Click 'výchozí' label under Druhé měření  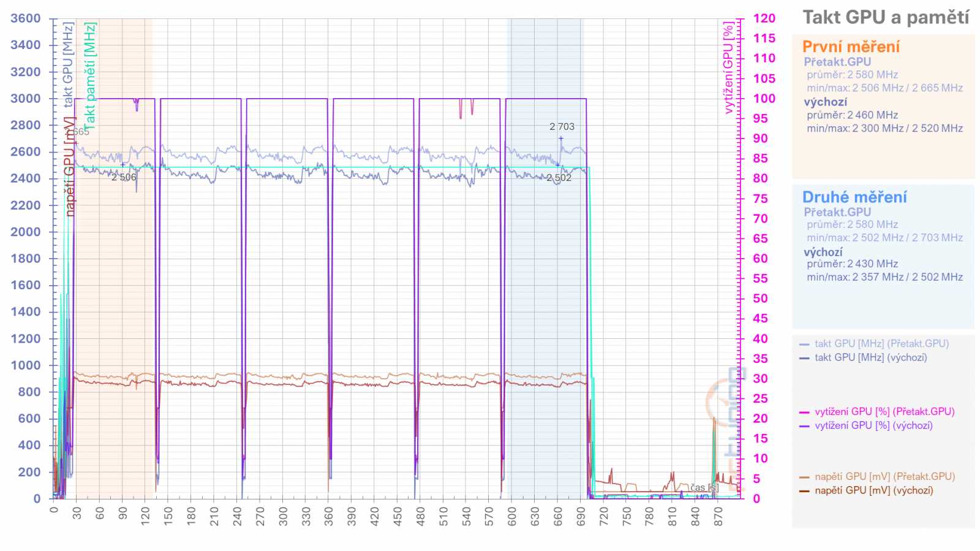823,252
